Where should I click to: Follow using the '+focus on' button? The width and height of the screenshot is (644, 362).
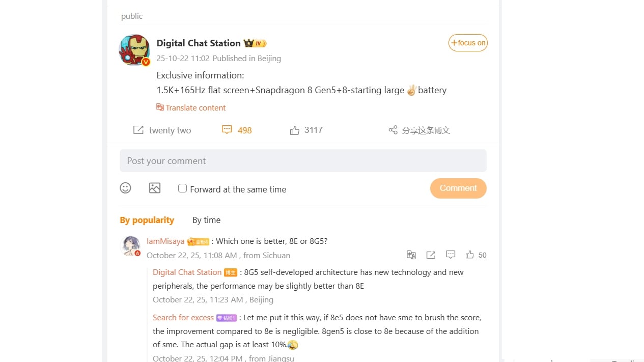(468, 43)
